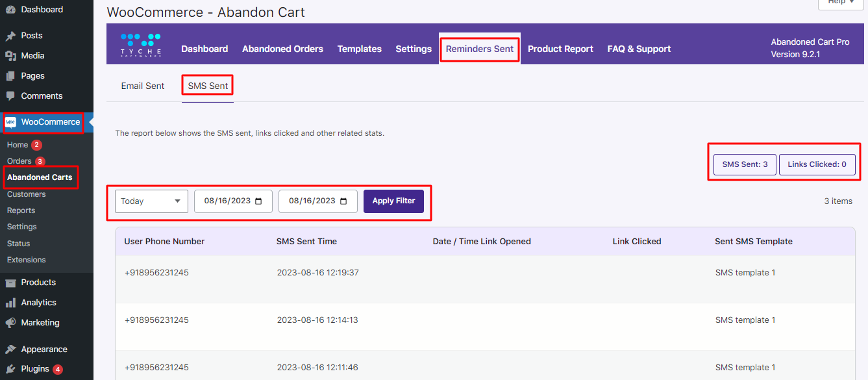This screenshot has width=868, height=380.
Task: Click the Sent SMS Template column header
Action: (754, 242)
